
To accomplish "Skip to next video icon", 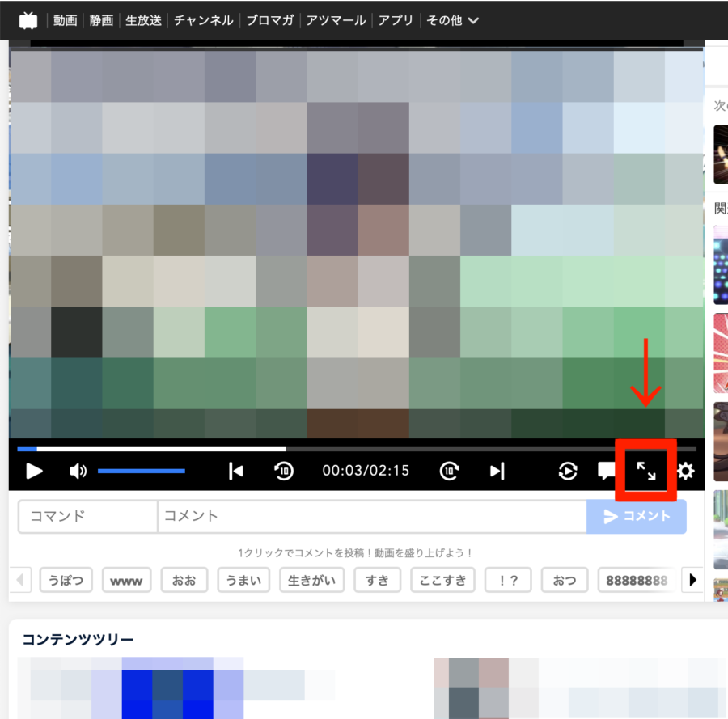I will [497, 472].
